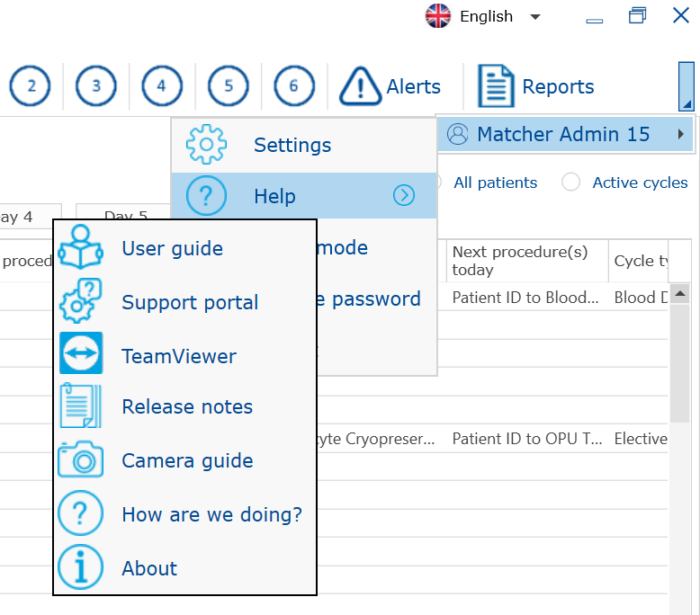700x615 pixels.
Task: Click the table vertical scrollbar up arrow
Action: [x=679, y=294]
